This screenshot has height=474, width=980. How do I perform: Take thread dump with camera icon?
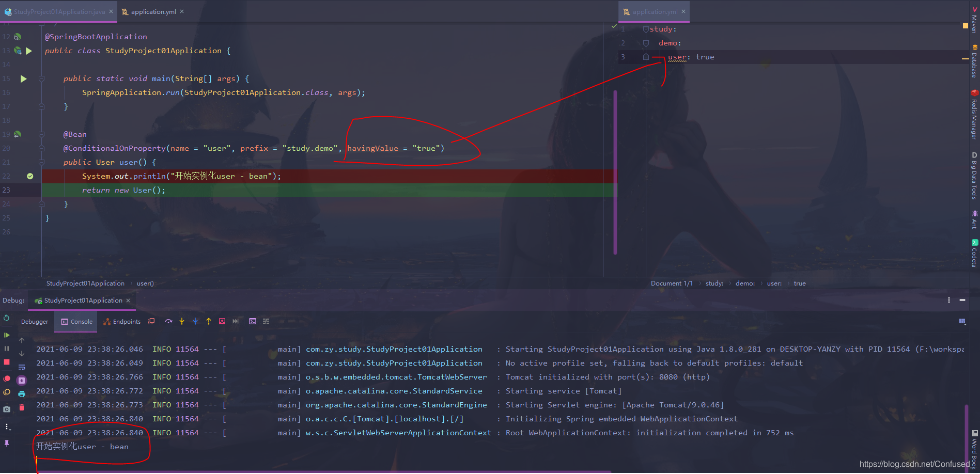pyautogui.click(x=7, y=409)
